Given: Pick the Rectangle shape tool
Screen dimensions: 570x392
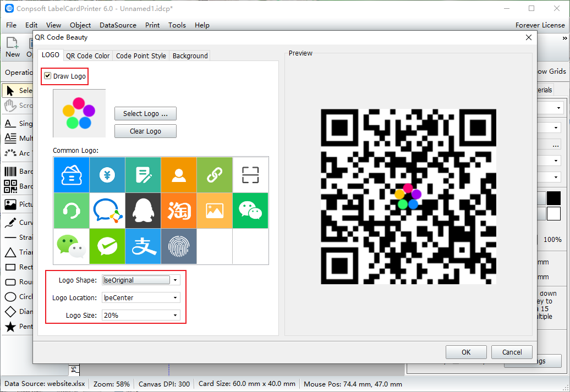Looking at the screenshot, I should click(18, 267).
